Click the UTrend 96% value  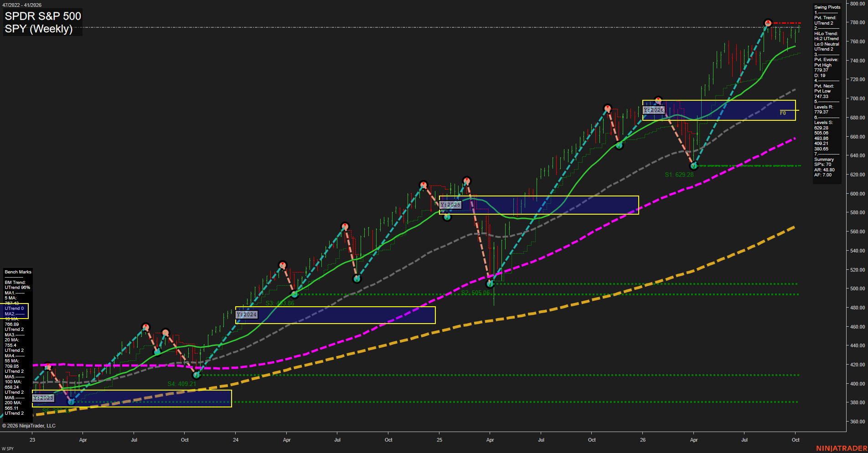17,288
